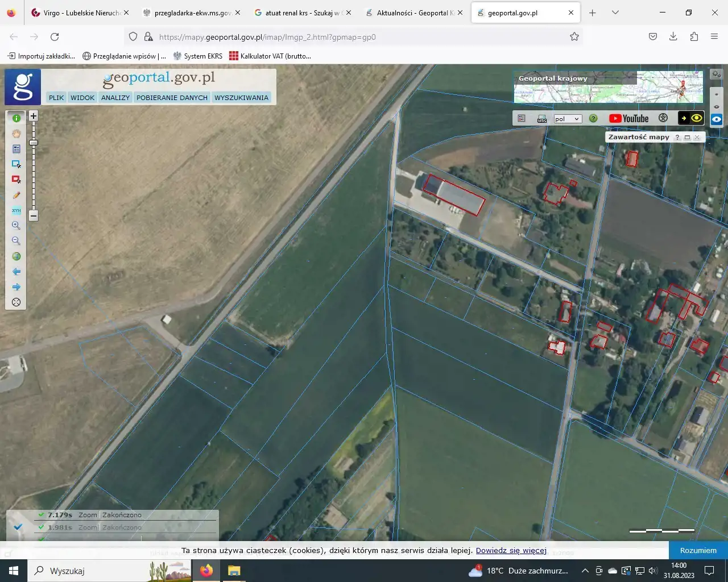Screen dimensions: 728x582
Task: Select the red rectangle selection tool
Action: click(16, 180)
